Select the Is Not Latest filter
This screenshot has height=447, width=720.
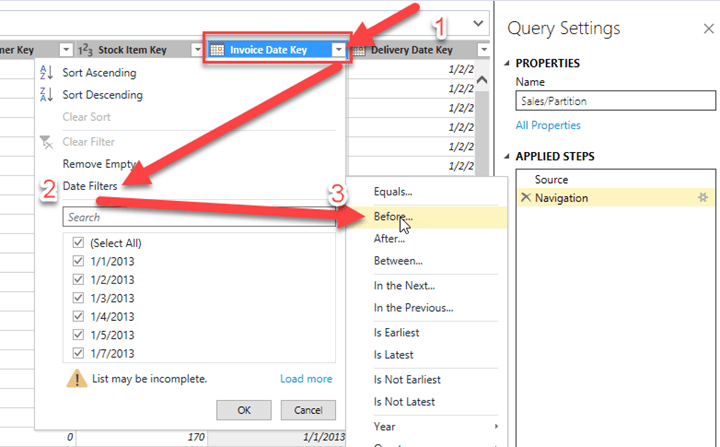[x=404, y=401]
